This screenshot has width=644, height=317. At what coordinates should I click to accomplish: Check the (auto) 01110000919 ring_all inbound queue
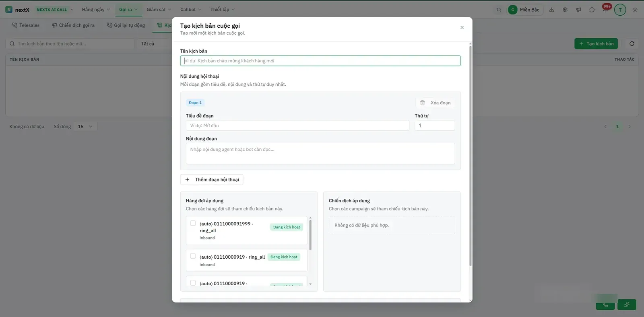pos(193,256)
